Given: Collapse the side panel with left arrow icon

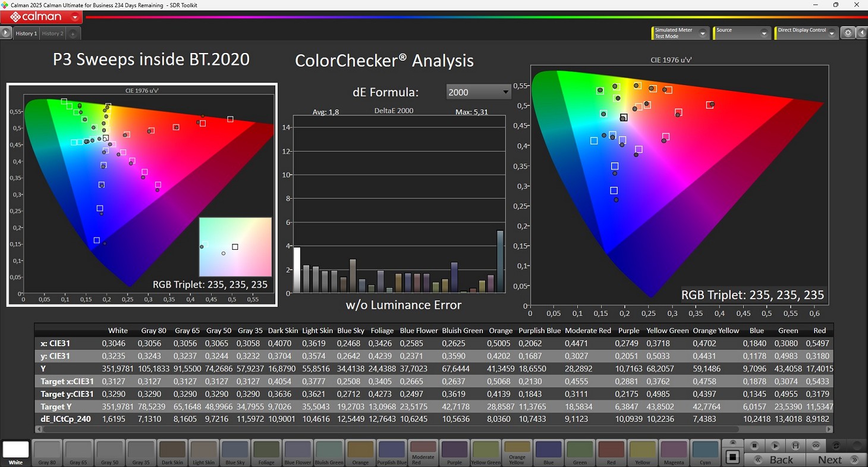Looking at the screenshot, I should pos(861,33).
